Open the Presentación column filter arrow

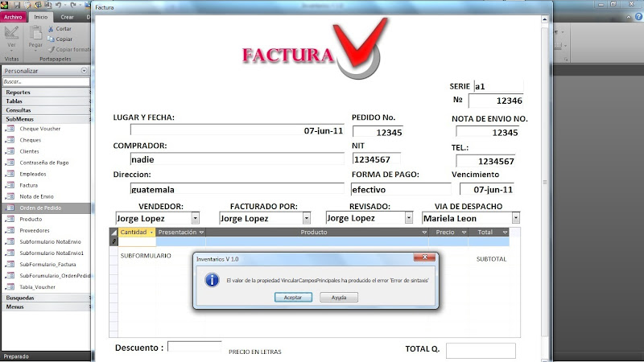pos(200,232)
